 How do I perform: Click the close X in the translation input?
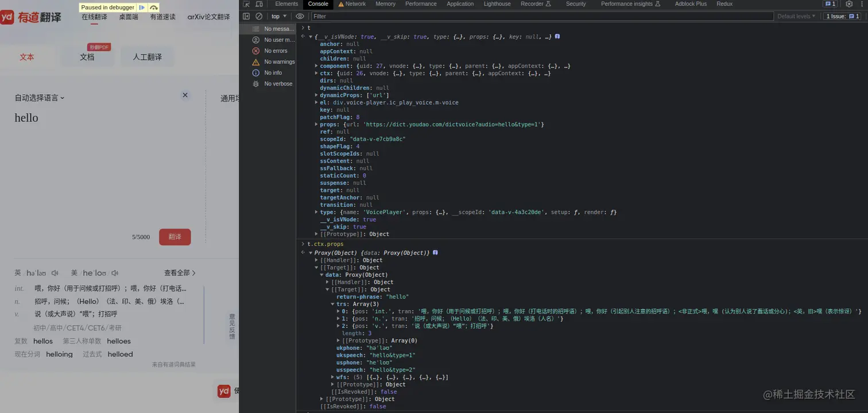click(185, 95)
